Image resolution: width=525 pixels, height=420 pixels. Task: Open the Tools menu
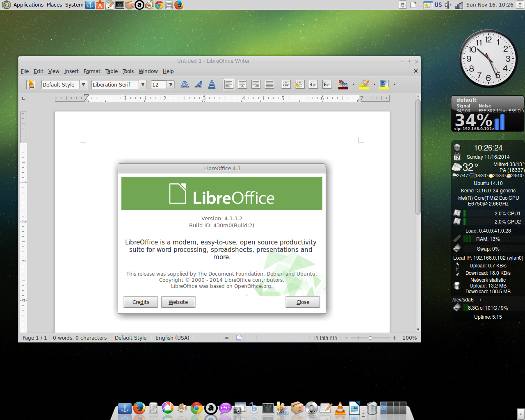pos(128,71)
